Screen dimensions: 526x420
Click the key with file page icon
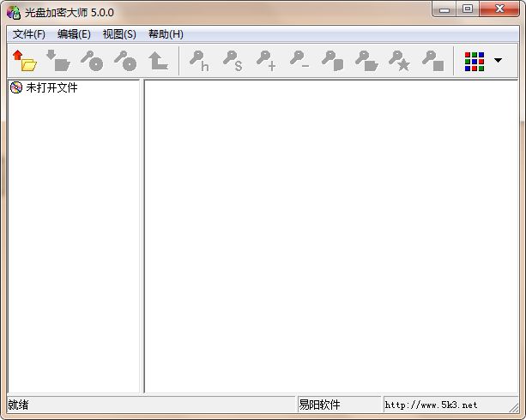(333, 61)
